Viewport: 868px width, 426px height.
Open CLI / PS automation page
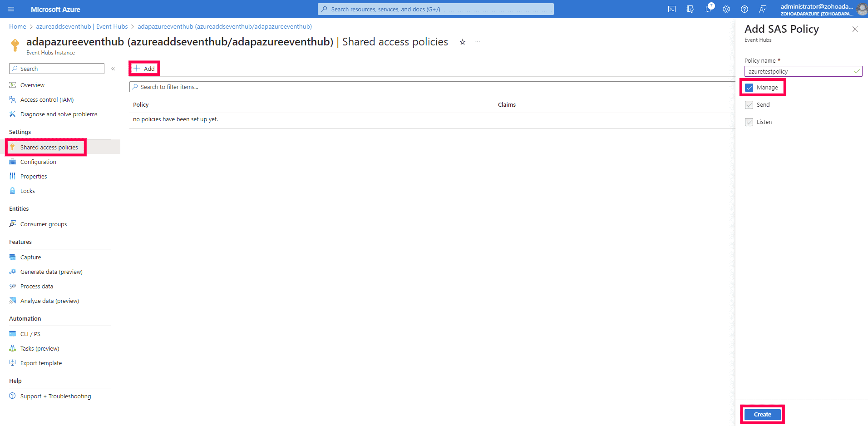pos(30,334)
